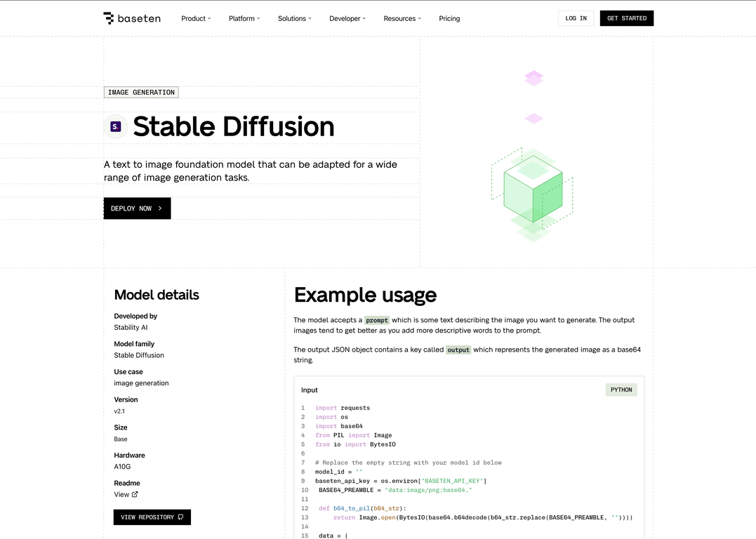Click the 'from io import BytesIO' line

[x=355, y=444]
